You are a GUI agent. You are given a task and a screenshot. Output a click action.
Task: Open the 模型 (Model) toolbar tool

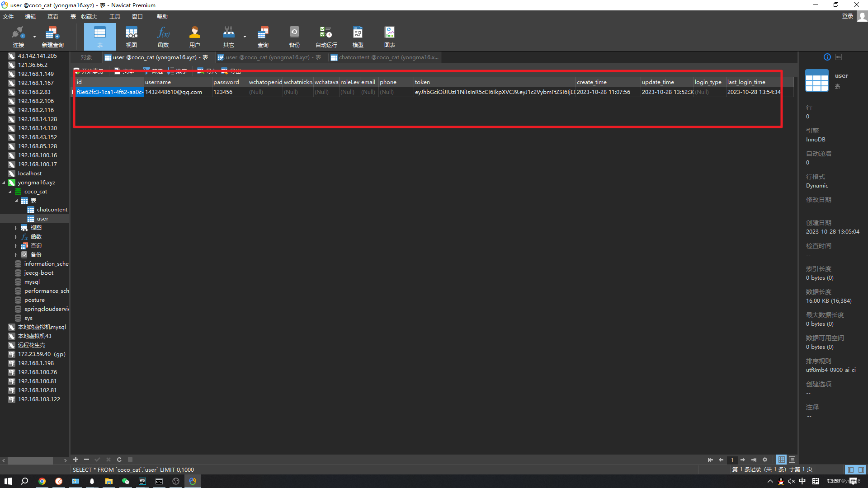point(358,37)
